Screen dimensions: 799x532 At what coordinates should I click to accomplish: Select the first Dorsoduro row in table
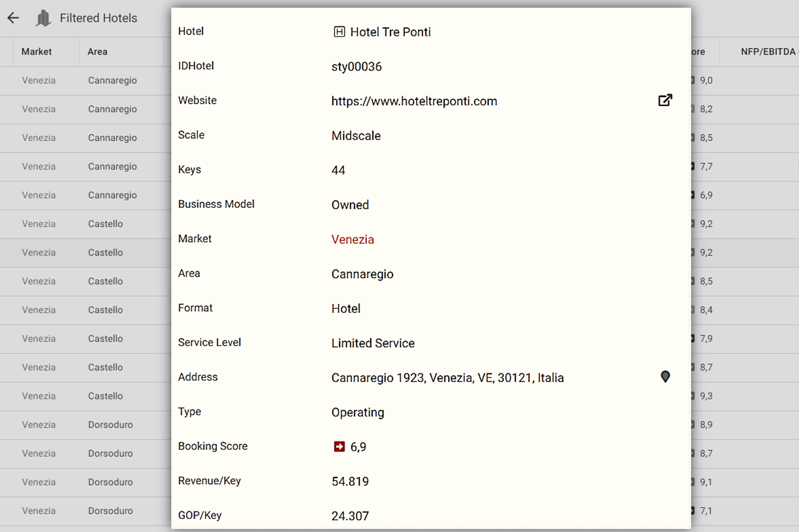(85, 425)
